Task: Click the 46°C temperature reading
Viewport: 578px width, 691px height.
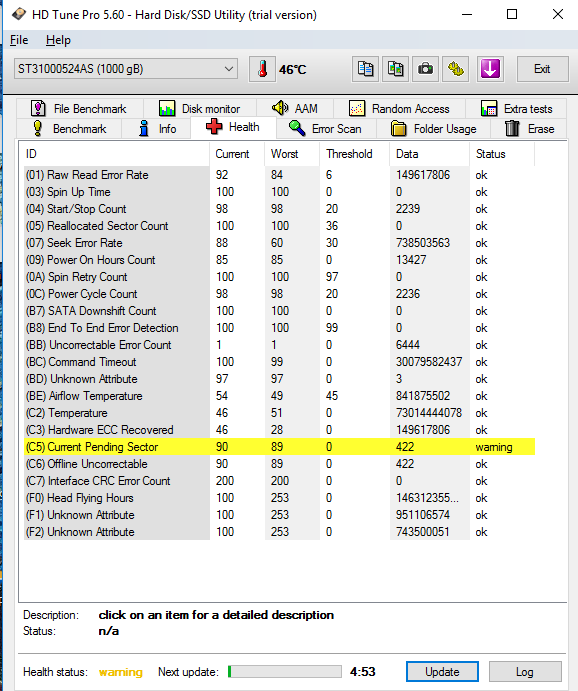Action: (293, 70)
